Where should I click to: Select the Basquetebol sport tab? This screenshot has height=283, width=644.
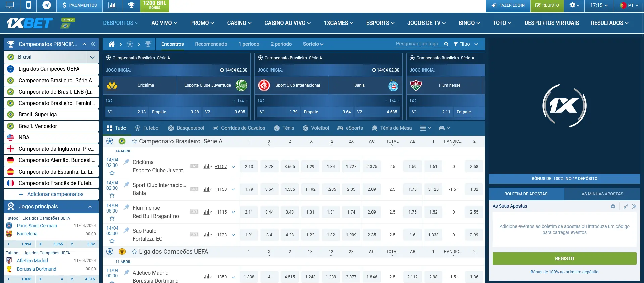pyautogui.click(x=186, y=128)
